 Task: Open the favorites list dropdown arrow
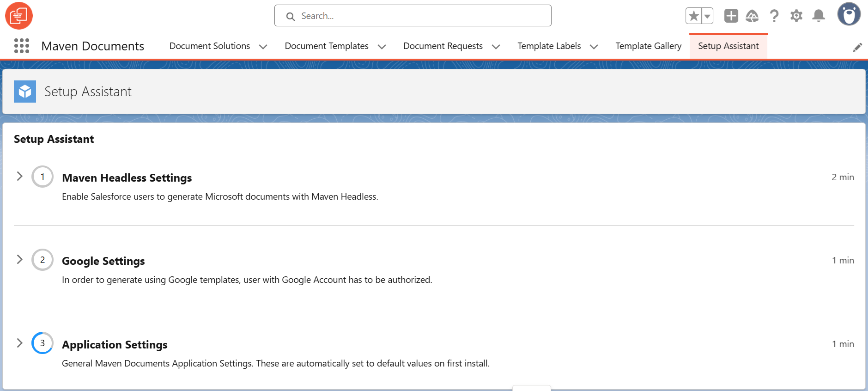tap(707, 16)
